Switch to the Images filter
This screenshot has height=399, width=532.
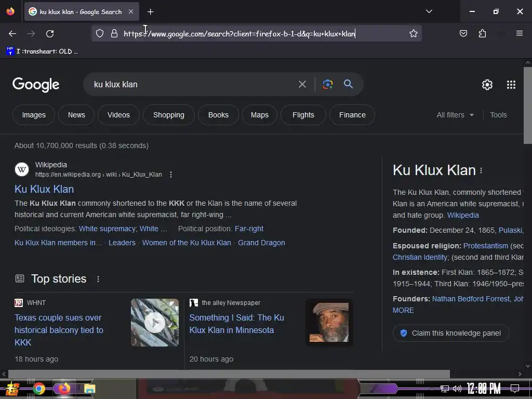(34, 115)
